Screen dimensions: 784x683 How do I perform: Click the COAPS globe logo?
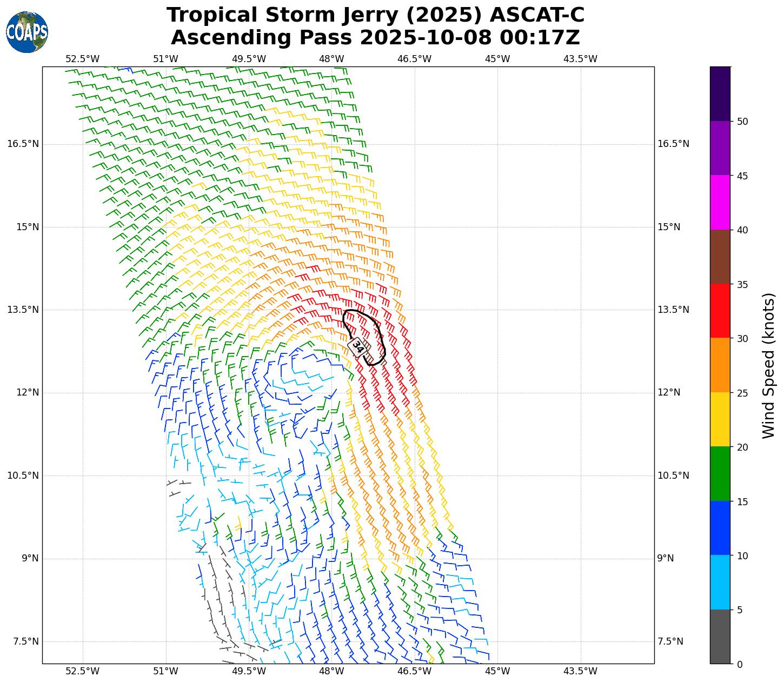tap(27, 32)
